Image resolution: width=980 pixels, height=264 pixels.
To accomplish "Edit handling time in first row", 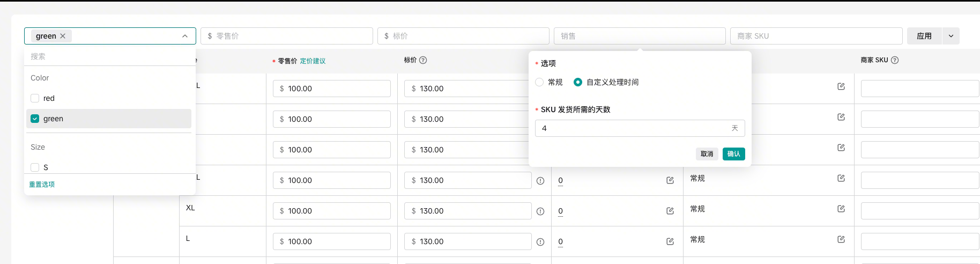I will point(841,86).
